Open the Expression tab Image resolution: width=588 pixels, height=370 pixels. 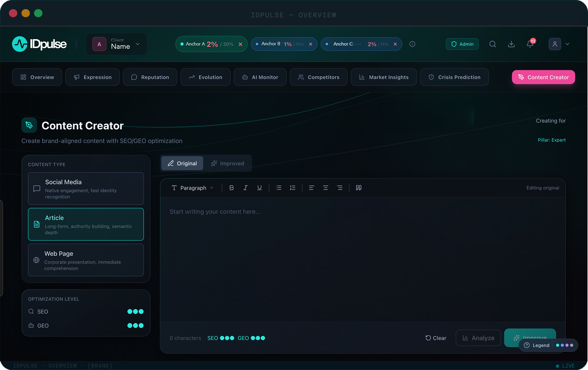point(92,77)
